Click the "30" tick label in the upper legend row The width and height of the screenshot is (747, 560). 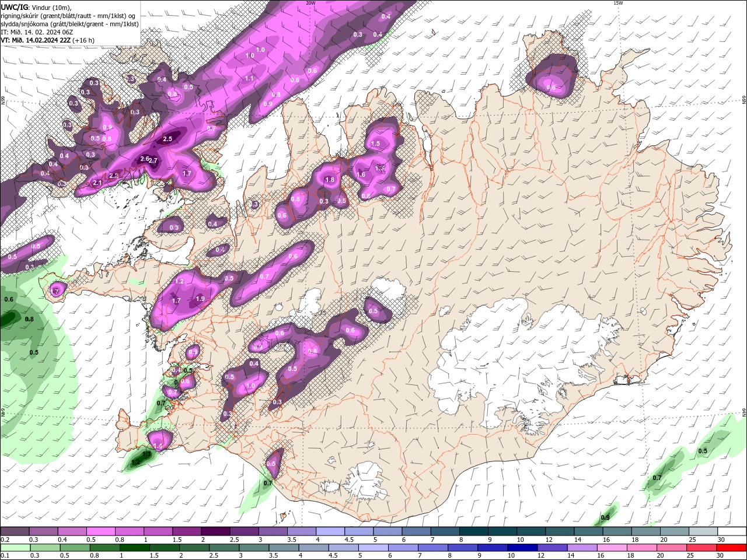[x=721, y=540]
